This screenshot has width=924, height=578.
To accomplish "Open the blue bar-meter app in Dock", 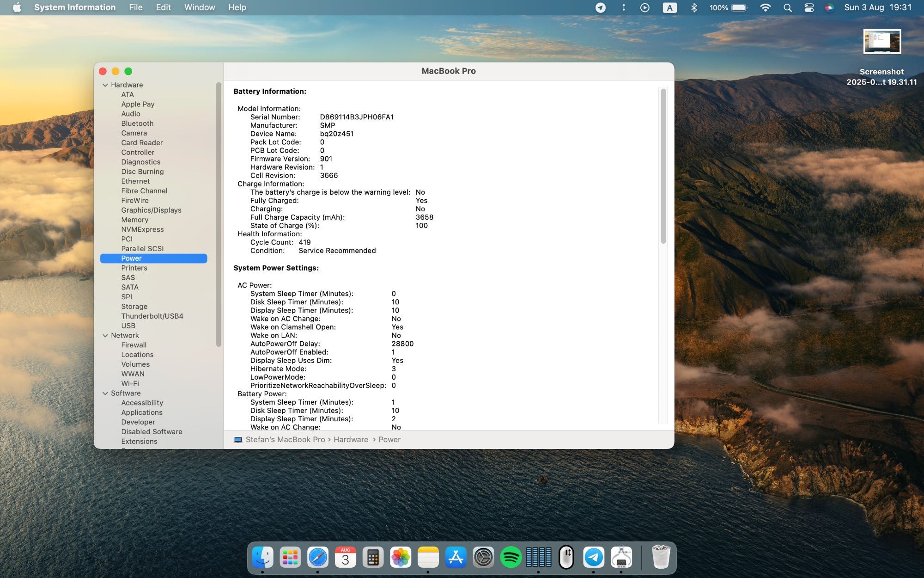I will click(x=538, y=557).
